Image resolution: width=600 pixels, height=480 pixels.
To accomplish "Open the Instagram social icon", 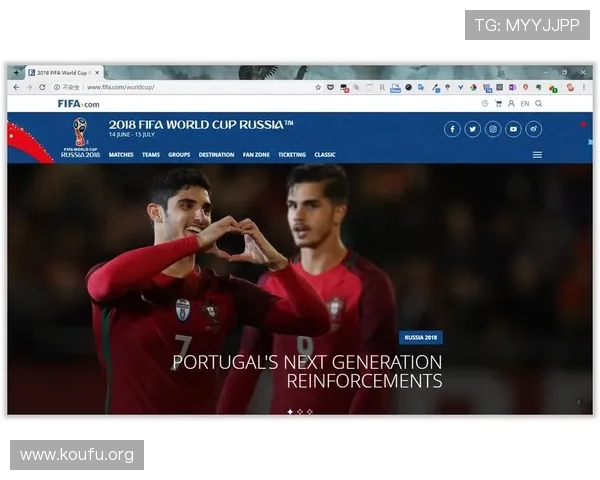I will point(493,129).
